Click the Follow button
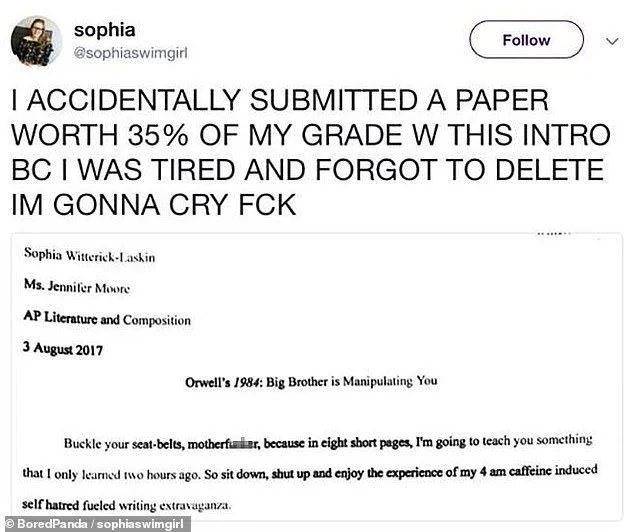The width and height of the screenshot is (634, 532). [x=525, y=40]
